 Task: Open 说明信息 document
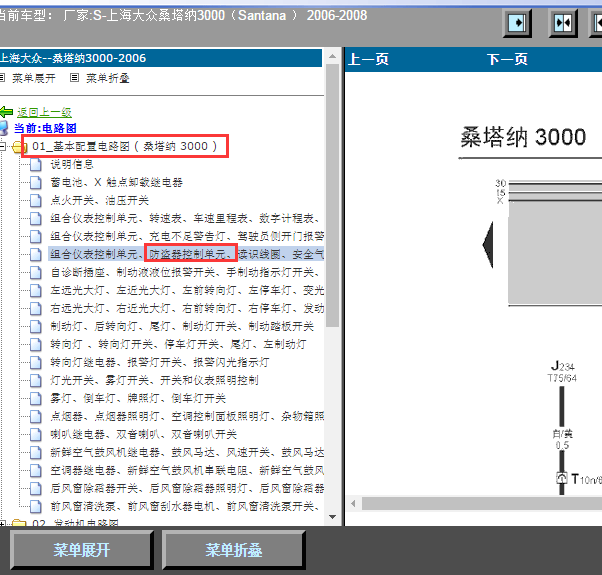(72, 164)
